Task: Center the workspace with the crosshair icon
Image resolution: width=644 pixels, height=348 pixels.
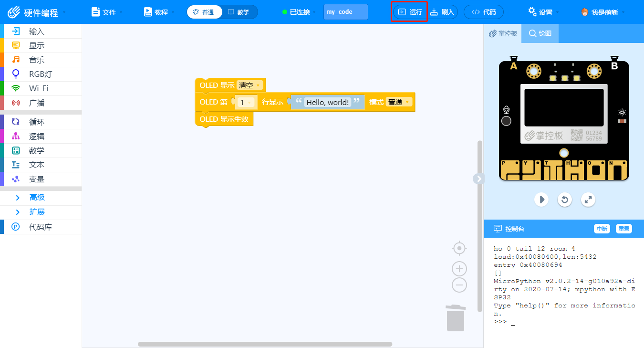Action: pyautogui.click(x=459, y=248)
